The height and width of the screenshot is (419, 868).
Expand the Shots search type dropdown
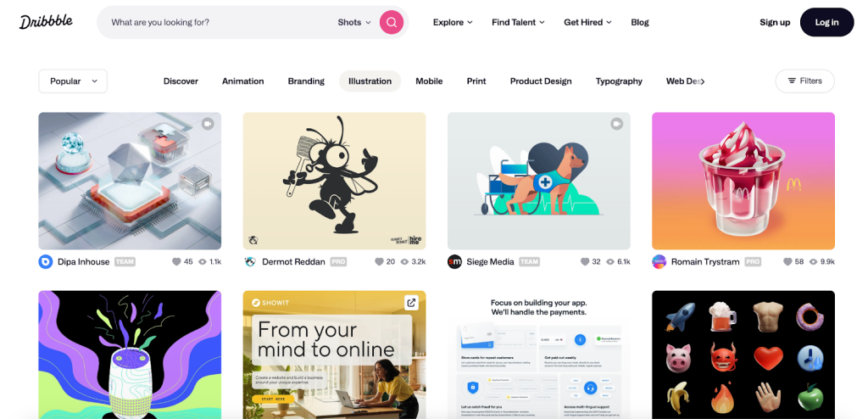(354, 22)
